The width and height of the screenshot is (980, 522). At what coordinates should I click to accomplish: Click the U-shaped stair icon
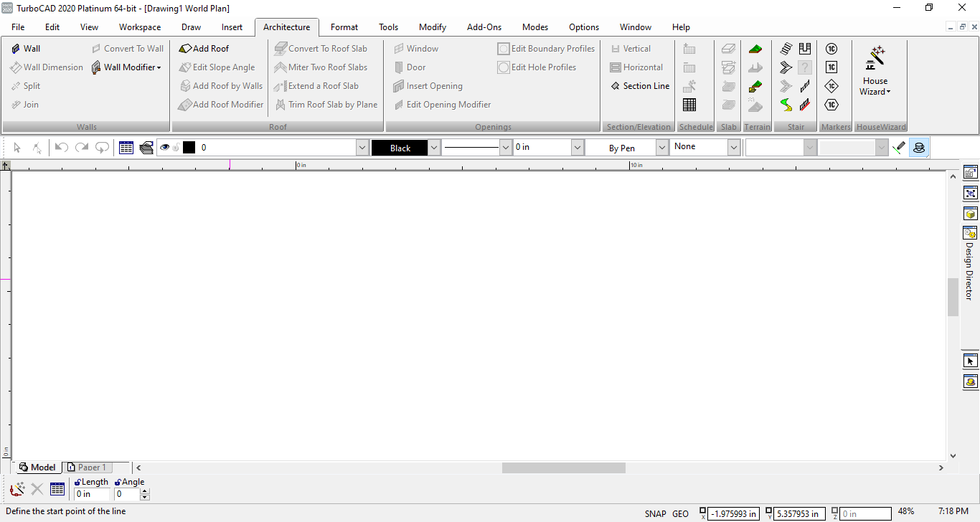tap(805, 49)
